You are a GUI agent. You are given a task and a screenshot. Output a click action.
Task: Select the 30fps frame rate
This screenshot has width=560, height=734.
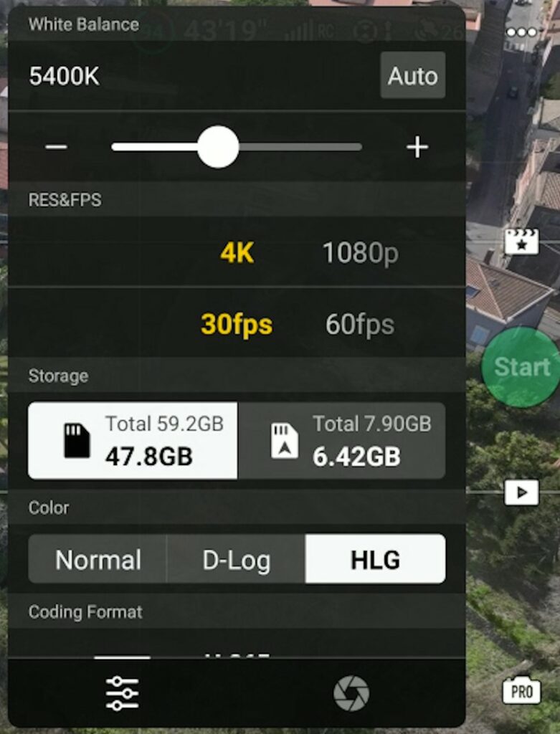[x=237, y=325]
